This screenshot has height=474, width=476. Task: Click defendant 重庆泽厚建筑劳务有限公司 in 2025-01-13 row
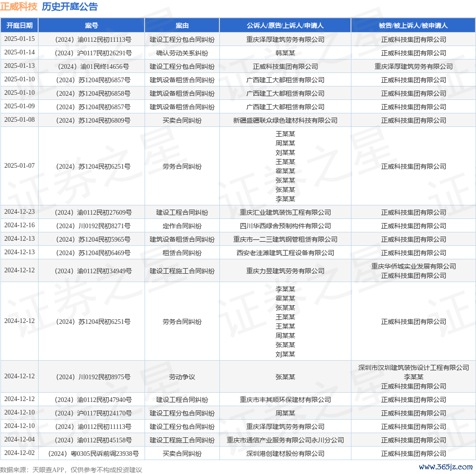point(413,66)
